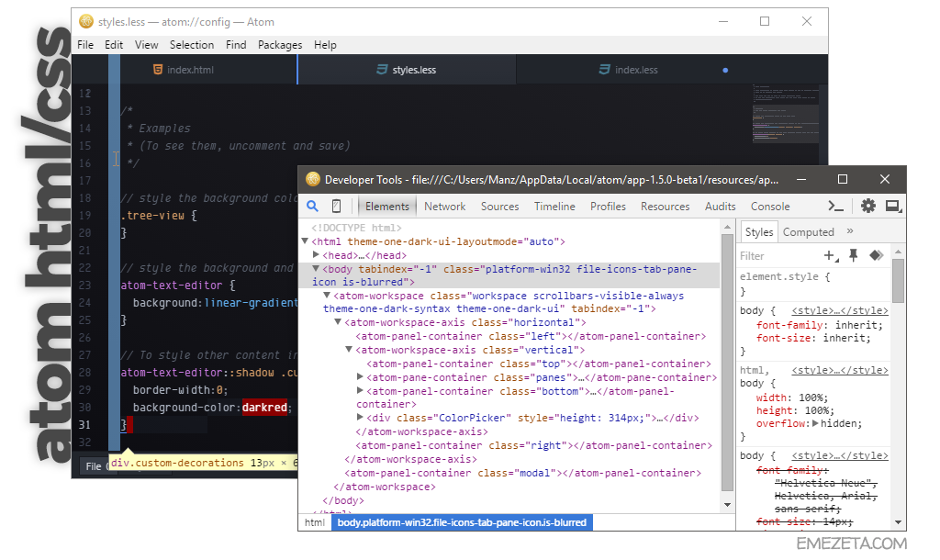
Task: Click the body.platform-win32 breadcrumb item
Action: [x=462, y=522]
